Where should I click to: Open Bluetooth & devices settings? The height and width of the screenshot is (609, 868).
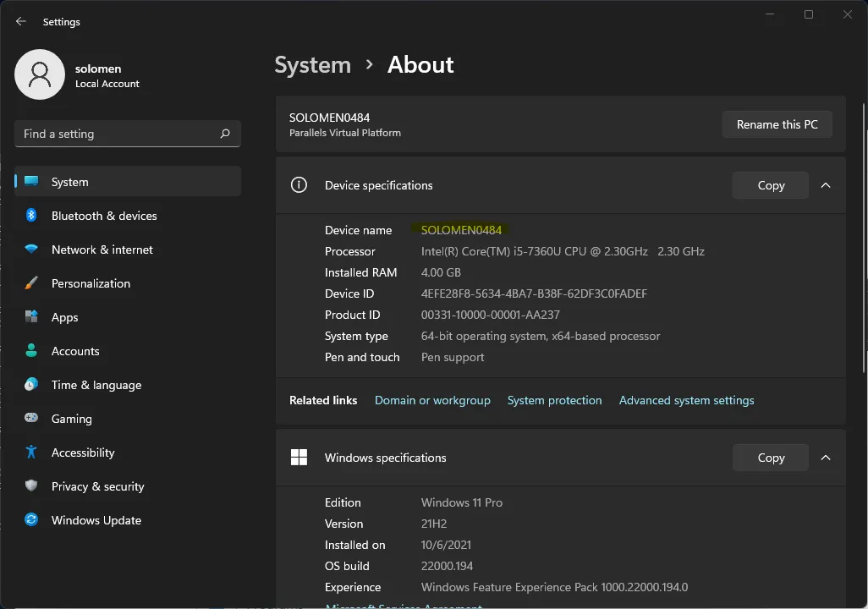[x=128, y=216]
